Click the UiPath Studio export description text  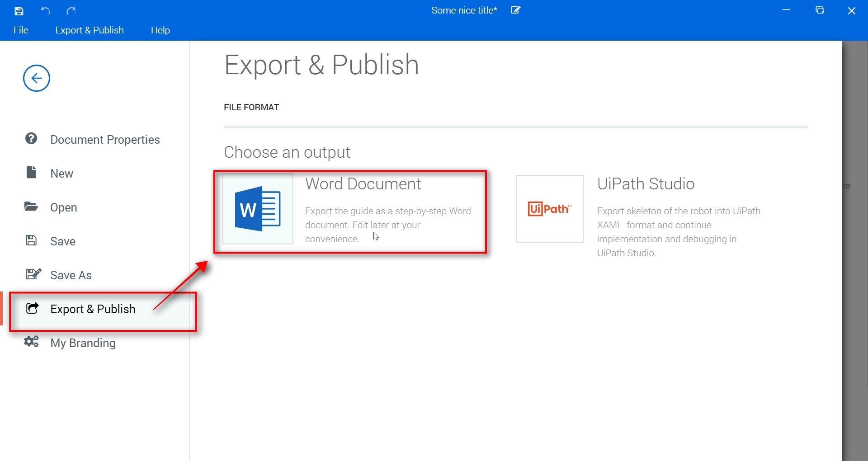[679, 232]
